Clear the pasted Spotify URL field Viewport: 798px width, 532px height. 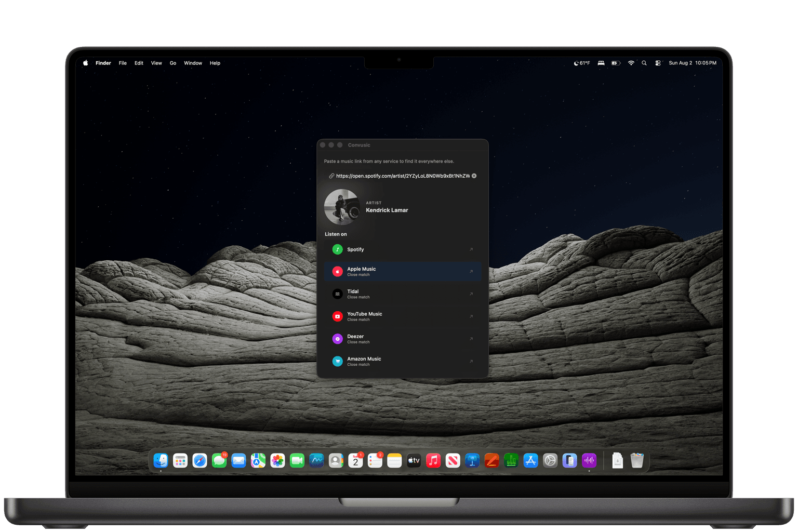point(474,176)
